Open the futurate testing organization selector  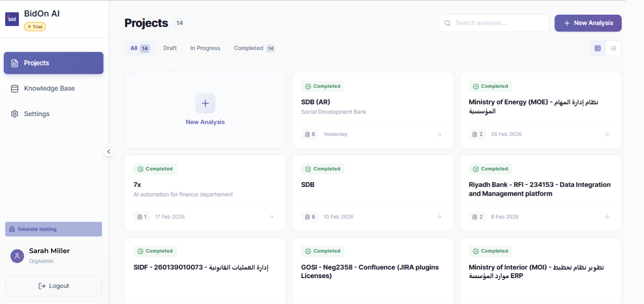tap(53, 229)
